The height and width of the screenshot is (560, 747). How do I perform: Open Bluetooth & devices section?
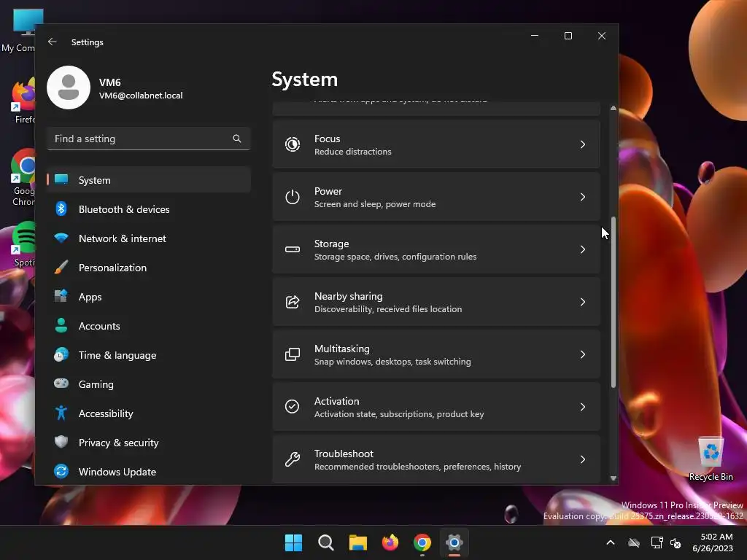click(x=149, y=209)
